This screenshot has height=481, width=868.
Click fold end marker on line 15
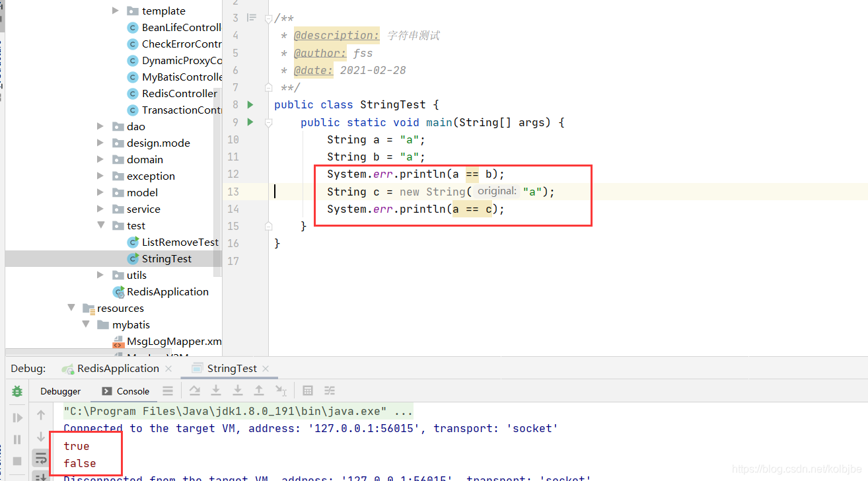tap(268, 226)
